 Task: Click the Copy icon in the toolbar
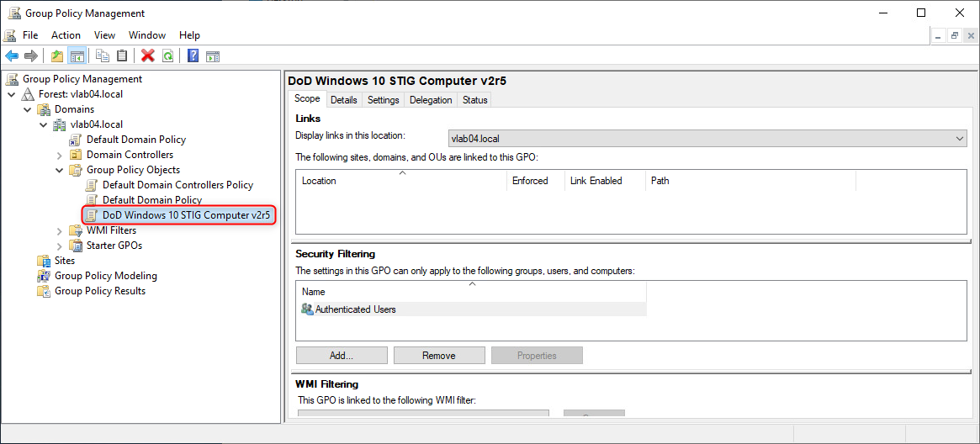coord(103,56)
